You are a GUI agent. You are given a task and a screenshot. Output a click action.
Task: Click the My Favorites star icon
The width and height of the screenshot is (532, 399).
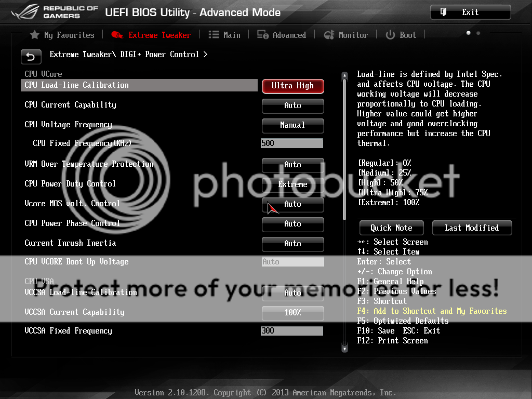[x=35, y=35]
